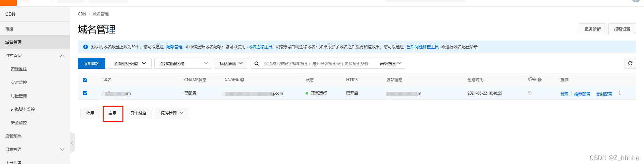Click the info icon in the notice banner
This screenshot has height=164, width=644.
point(85,47)
